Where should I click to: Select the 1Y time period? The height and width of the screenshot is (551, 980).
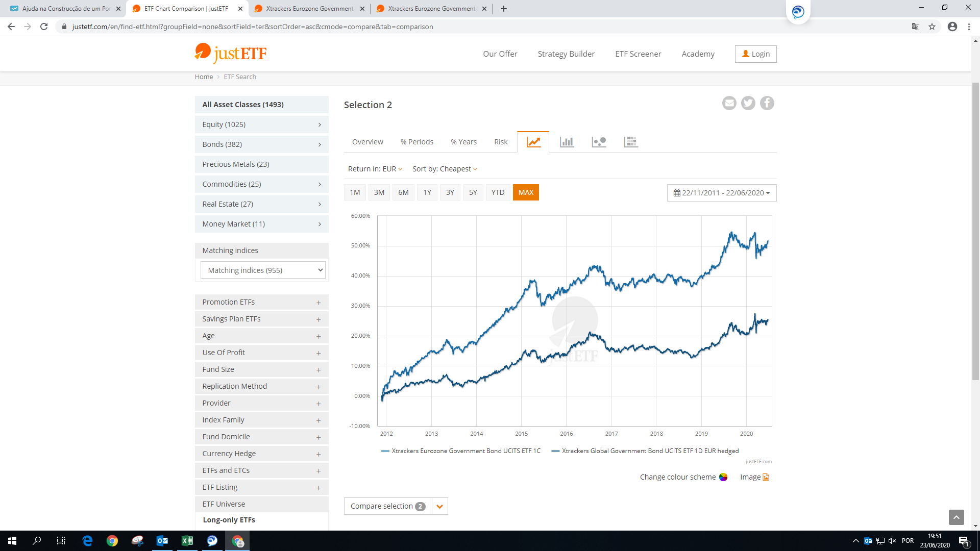427,192
